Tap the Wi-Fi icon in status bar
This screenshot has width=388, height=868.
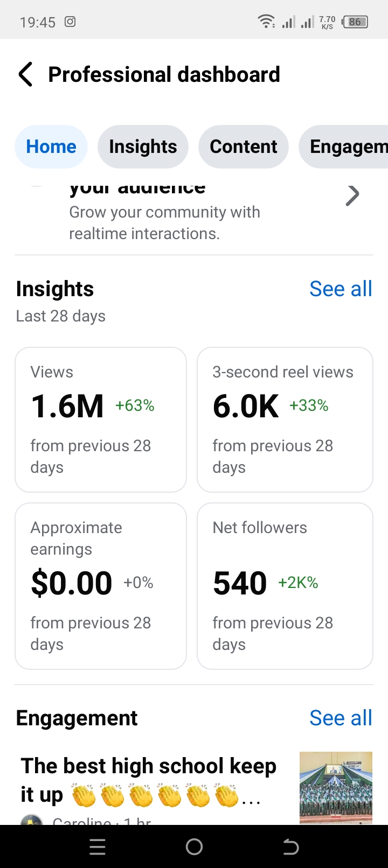click(x=267, y=22)
